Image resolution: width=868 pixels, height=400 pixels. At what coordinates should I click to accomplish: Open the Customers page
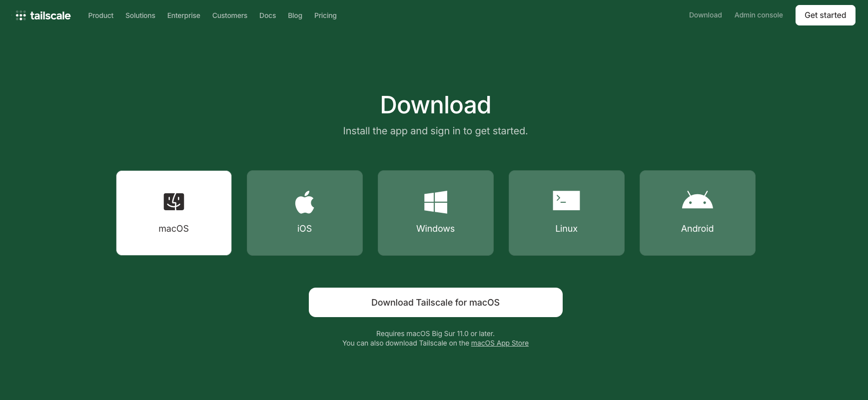coord(230,15)
